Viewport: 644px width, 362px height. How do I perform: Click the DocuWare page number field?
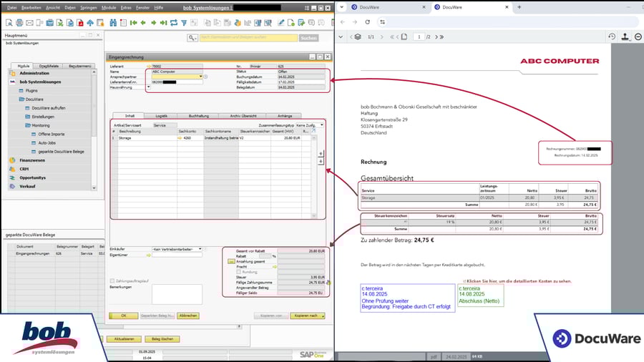click(x=419, y=37)
